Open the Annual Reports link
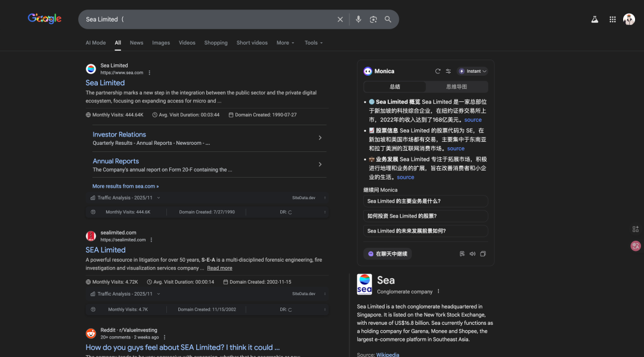 116,162
